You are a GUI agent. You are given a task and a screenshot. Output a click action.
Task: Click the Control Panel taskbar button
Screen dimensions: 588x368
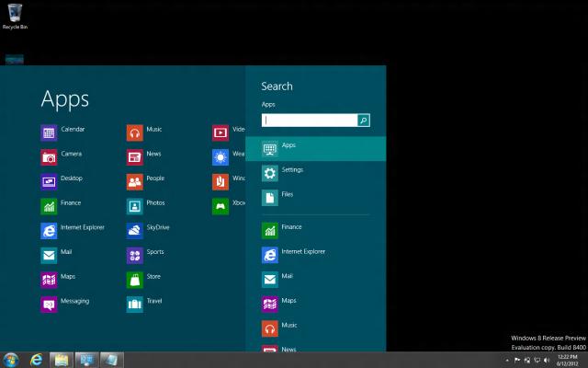[x=87, y=360]
